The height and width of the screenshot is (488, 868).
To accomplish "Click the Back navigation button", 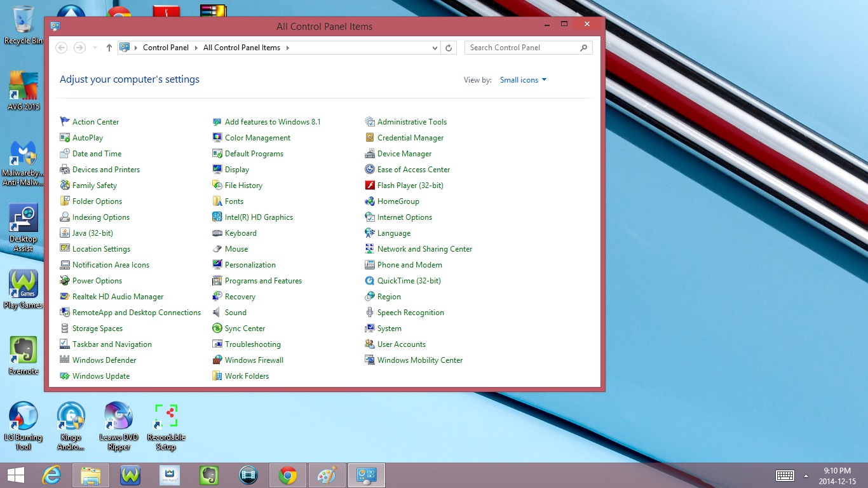I will (x=62, y=48).
